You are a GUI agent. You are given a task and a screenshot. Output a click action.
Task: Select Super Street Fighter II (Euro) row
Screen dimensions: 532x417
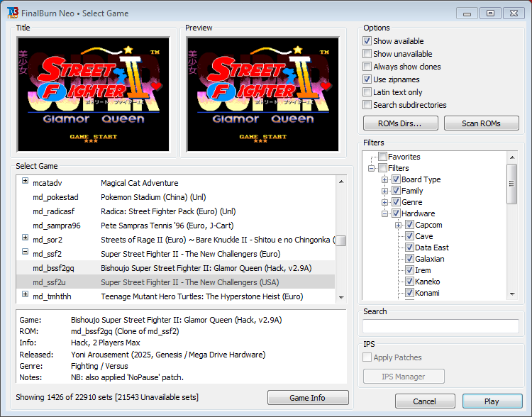(175, 254)
